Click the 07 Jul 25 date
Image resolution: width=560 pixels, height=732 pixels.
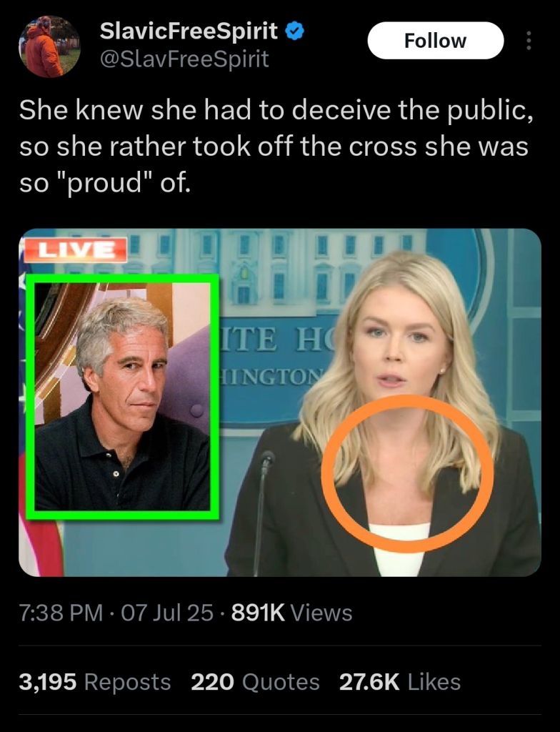[x=167, y=613]
